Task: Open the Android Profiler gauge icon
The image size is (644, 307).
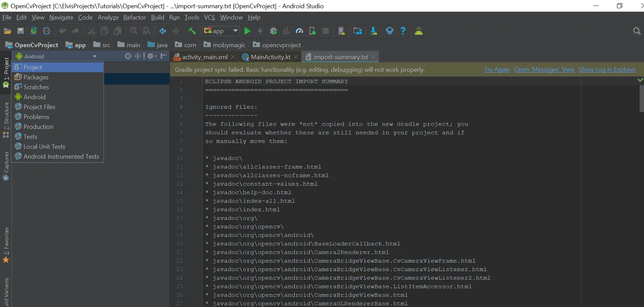Action: (299, 31)
